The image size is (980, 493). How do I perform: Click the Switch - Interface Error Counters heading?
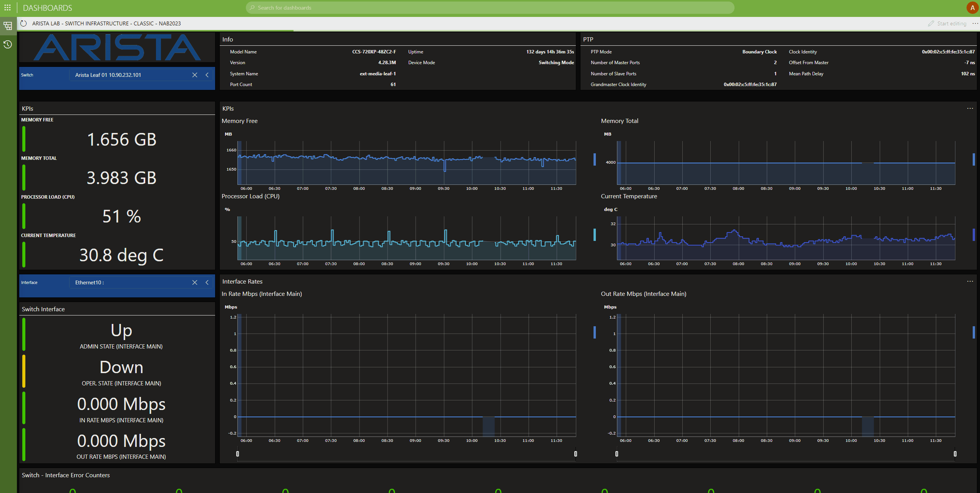[66, 475]
